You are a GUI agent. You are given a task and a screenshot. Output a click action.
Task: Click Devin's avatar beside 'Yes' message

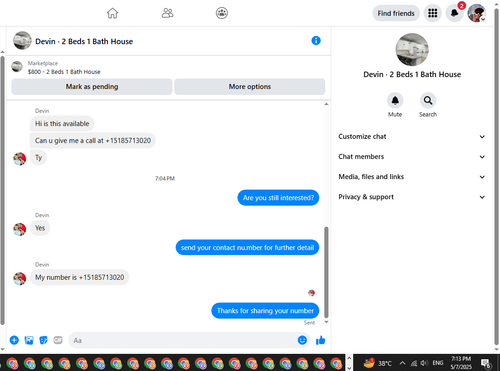coord(20,229)
